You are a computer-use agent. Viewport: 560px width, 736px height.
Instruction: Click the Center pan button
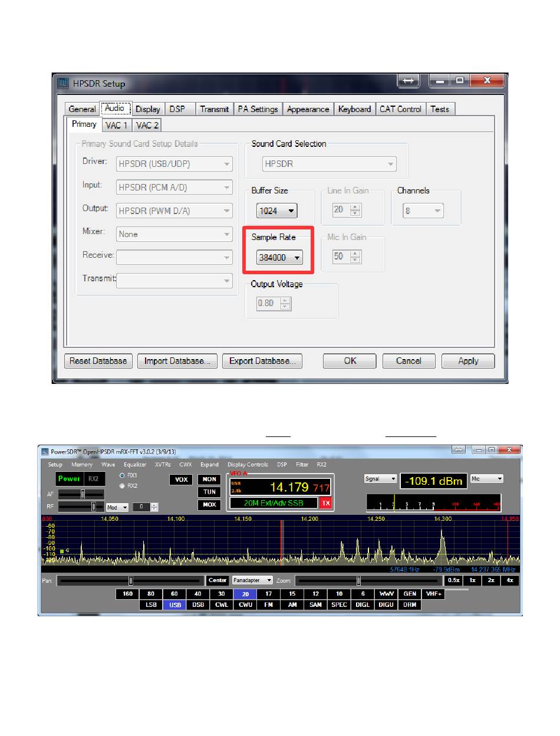(218, 580)
